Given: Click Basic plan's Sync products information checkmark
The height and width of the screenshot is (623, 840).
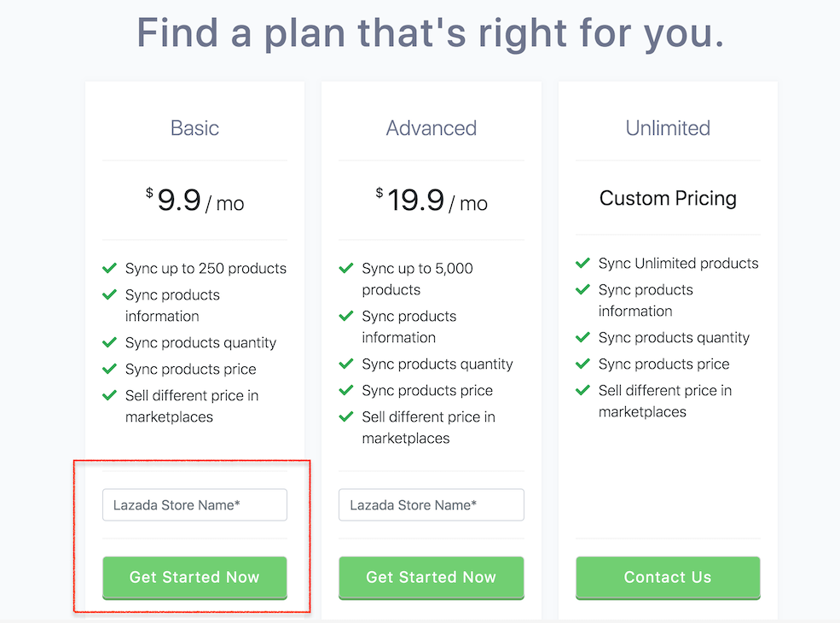Looking at the screenshot, I should point(109,294).
